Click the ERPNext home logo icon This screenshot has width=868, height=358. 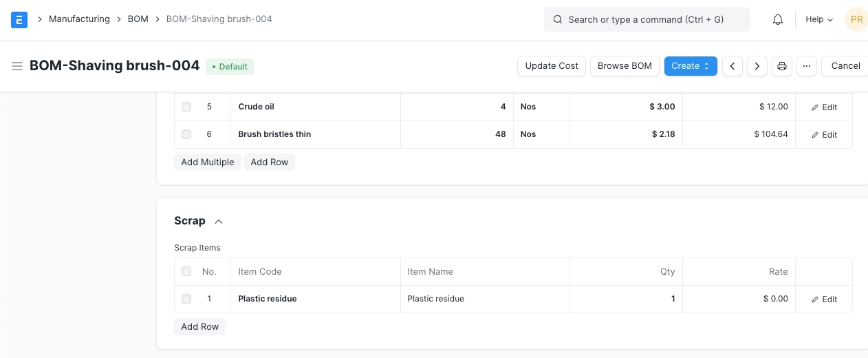click(19, 19)
